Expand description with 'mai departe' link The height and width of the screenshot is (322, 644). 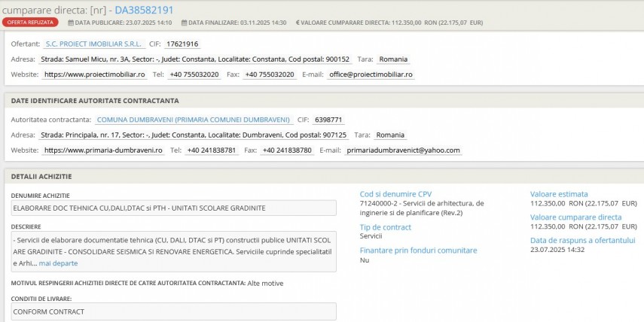58,263
